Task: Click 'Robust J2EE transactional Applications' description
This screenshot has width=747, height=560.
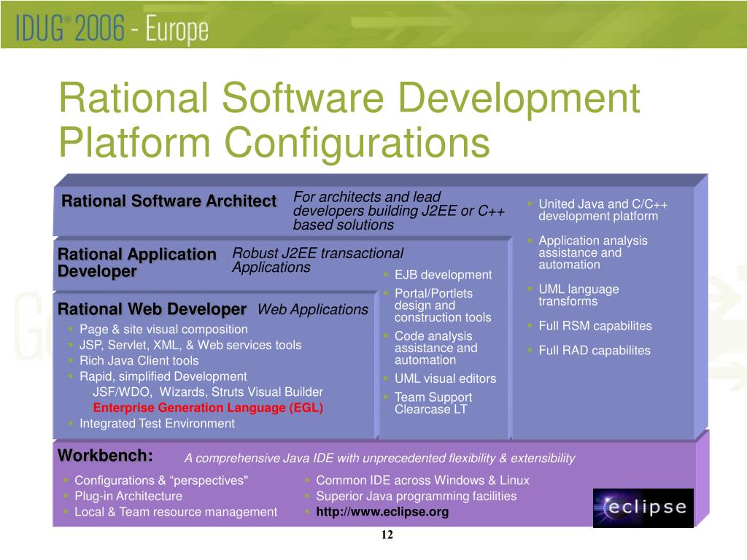Action: coord(317,260)
